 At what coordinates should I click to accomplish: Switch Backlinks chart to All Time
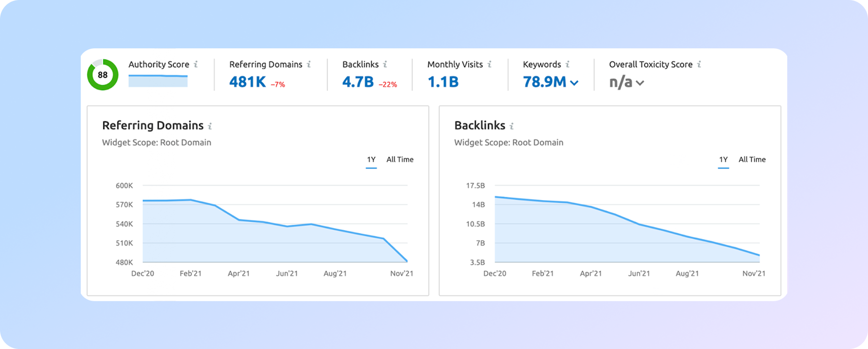coord(751,160)
